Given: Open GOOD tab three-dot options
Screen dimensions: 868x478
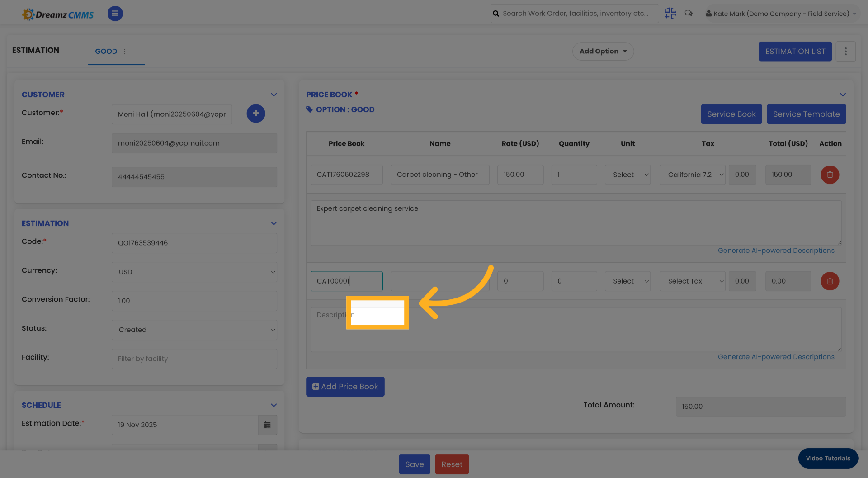Looking at the screenshot, I should pos(125,52).
